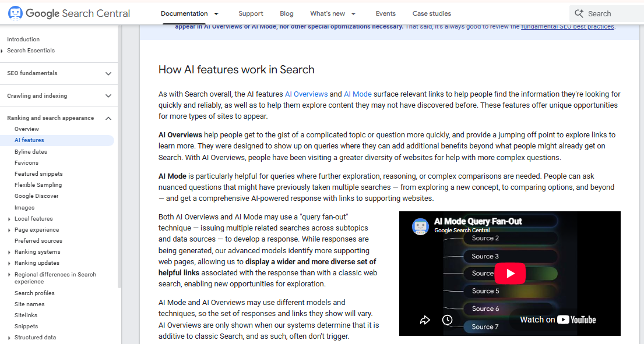Click the Watch later clock icon
Image resolution: width=644 pixels, height=344 pixels.
tap(447, 320)
